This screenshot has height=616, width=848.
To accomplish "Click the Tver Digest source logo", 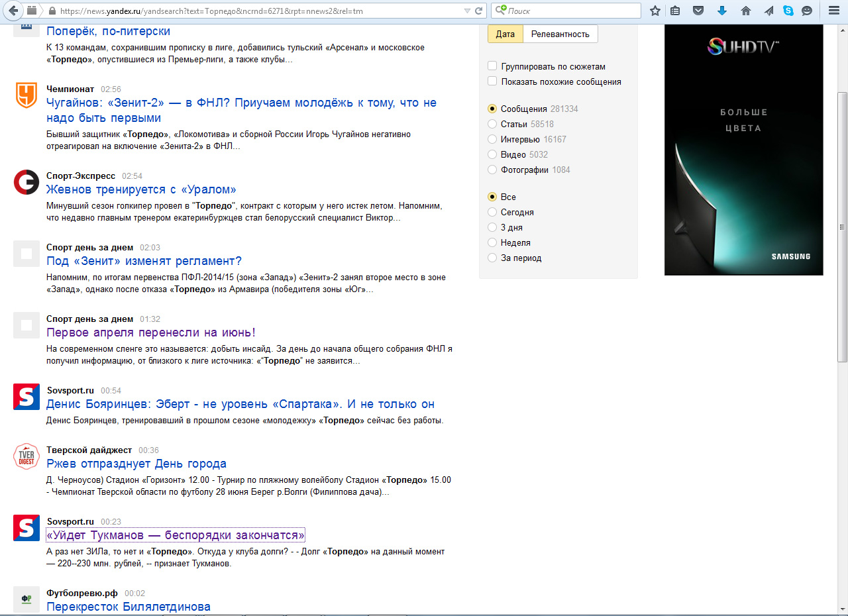I will point(26,456).
